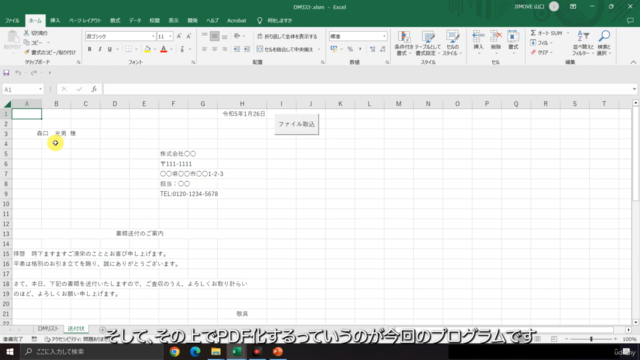The width and height of the screenshot is (640, 360).
Task: Toggle middle vertical alignment
Action: coord(214,36)
